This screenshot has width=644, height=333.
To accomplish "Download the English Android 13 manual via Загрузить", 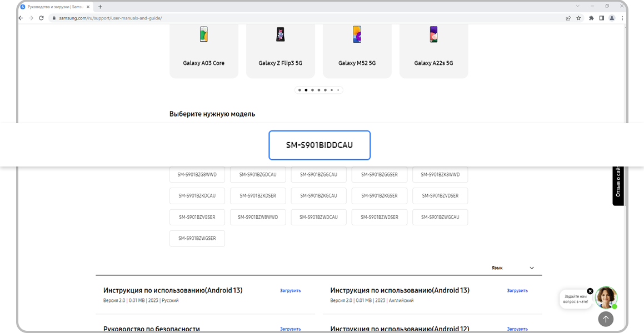I will 517,290.
